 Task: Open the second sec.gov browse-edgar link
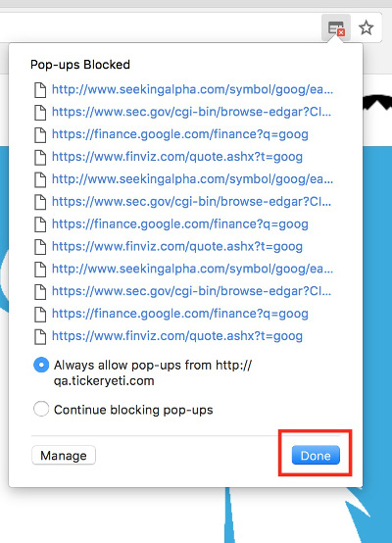point(191,202)
